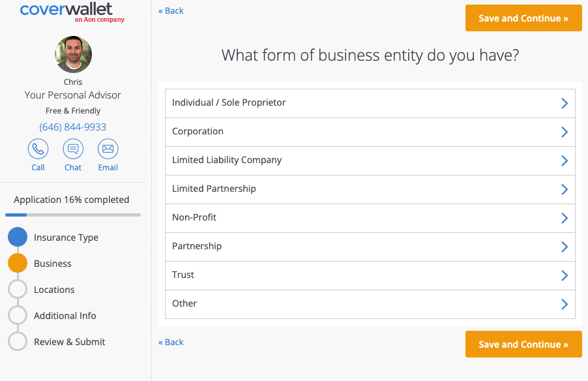The height and width of the screenshot is (381, 588).
Task: Expand the Trust option chevron
Action: 565,275
